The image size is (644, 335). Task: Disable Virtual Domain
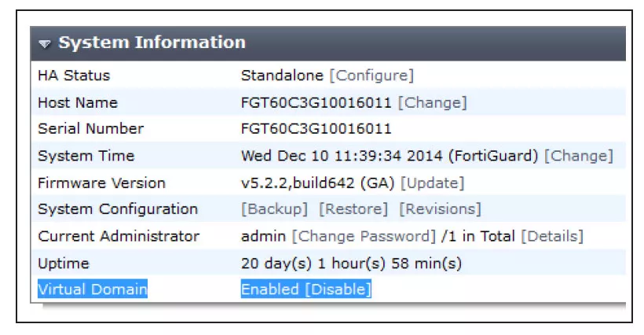[x=338, y=289]
